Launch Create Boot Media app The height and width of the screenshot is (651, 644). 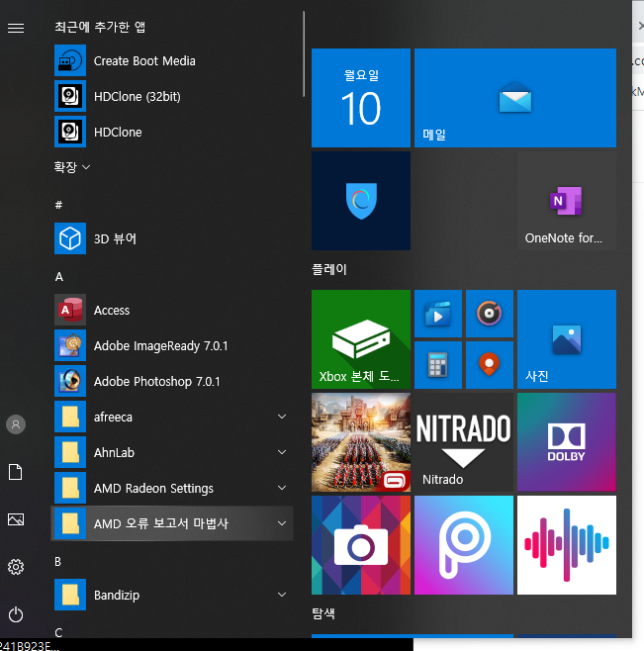coord(172,60)
